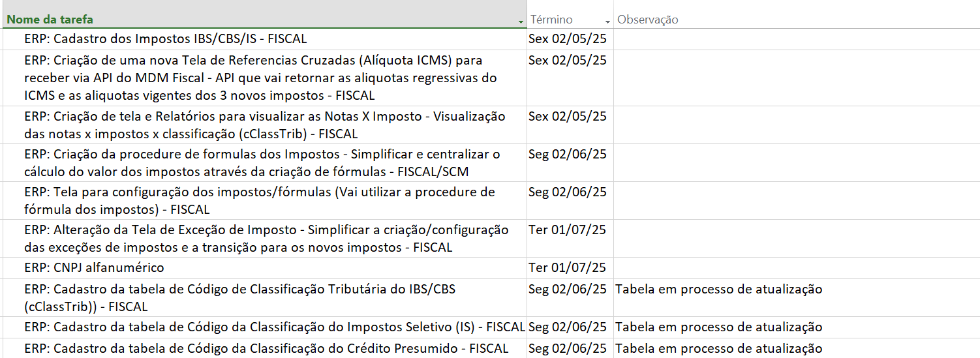Select the 'Classificação do Crédito Presumido' task cell
Viewport: 980px width, 358px height.
click(266, 349)
